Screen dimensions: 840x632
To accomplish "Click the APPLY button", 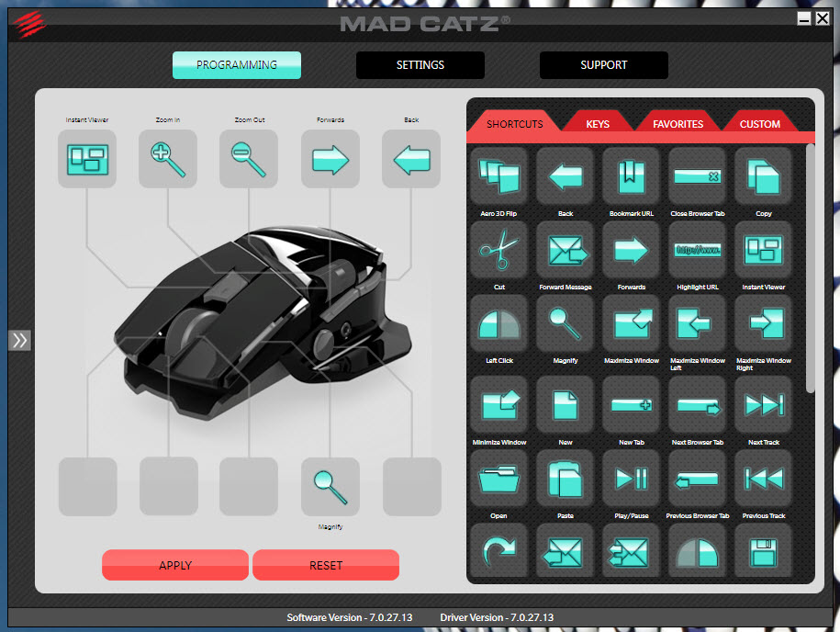I will (175, 565).
